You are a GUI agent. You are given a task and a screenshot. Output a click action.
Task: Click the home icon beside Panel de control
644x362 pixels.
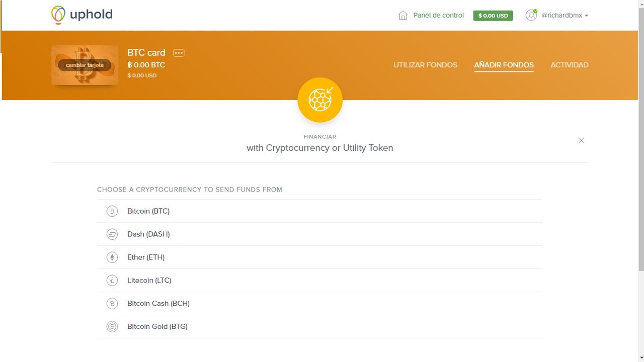click(403, 16)
